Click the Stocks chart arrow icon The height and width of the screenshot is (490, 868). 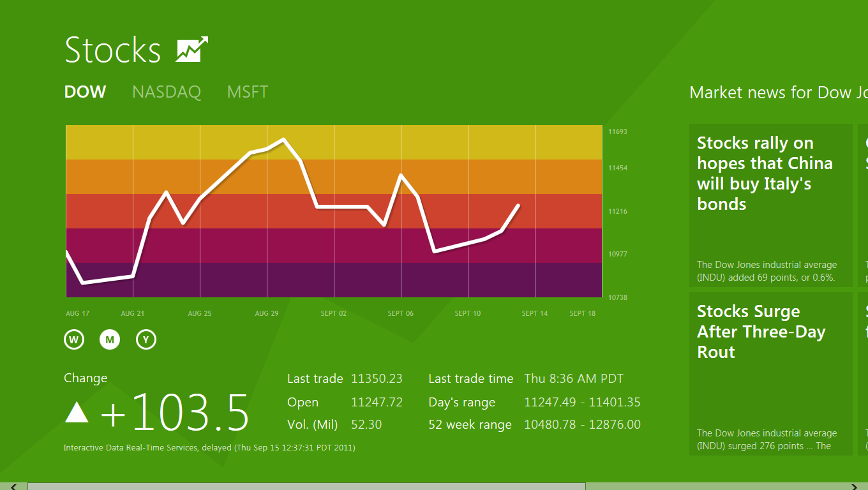192,50
